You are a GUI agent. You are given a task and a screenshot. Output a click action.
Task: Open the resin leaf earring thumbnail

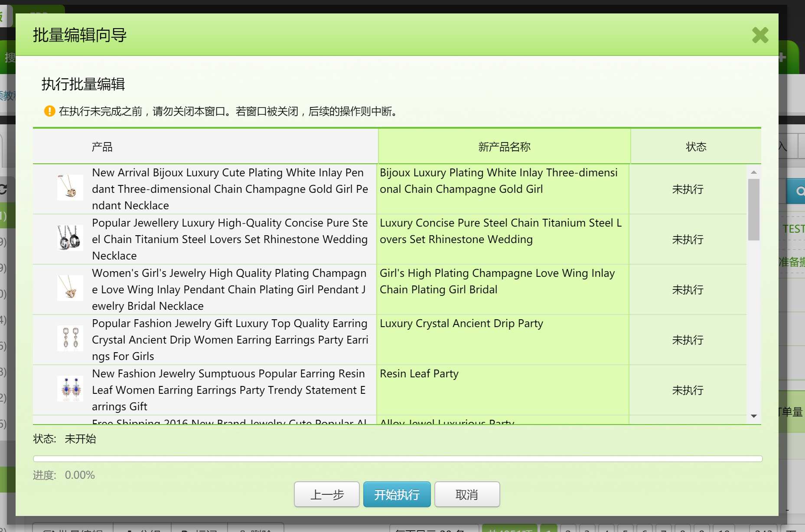(70, 389)
